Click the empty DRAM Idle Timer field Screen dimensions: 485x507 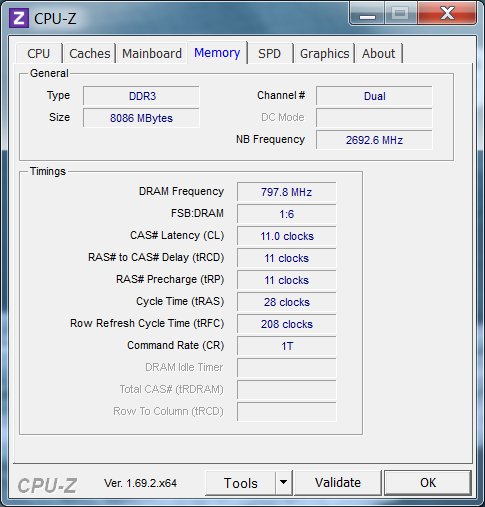click(x=287, y=368)
